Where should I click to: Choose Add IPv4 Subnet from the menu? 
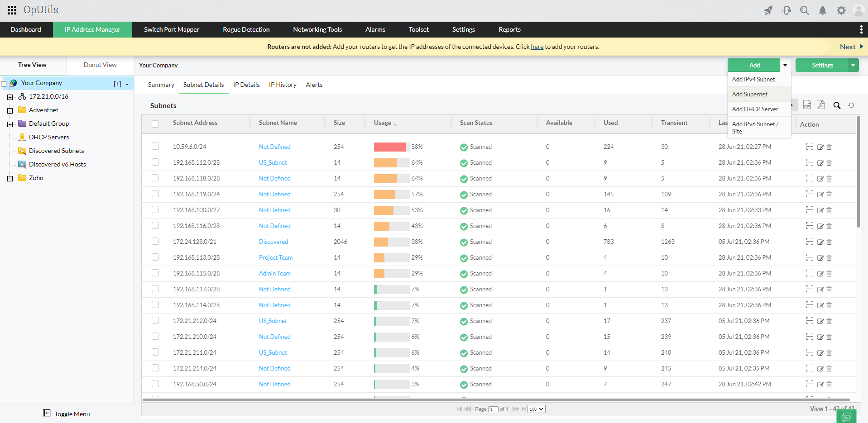[x=753, y=79]
